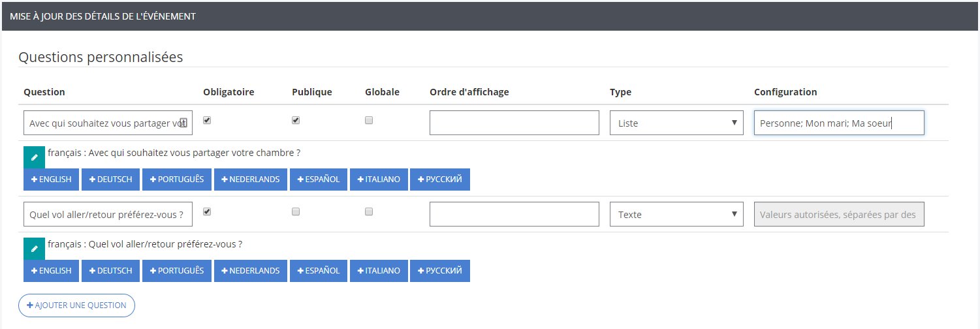Screen dimensions: 980x329
Task: Add Русский translation for the first question
Action: (x=439, y=180)
